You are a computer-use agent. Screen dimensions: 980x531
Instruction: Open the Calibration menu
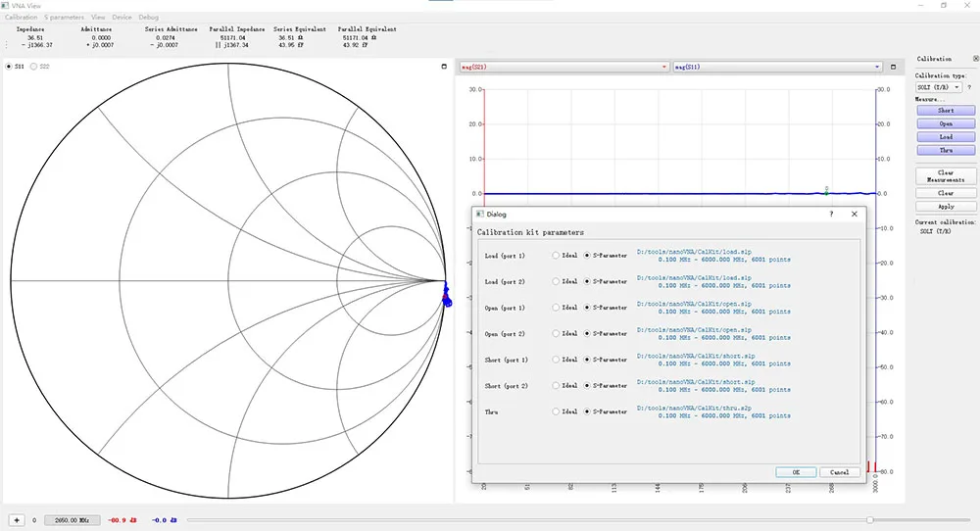tap(22, 18)
